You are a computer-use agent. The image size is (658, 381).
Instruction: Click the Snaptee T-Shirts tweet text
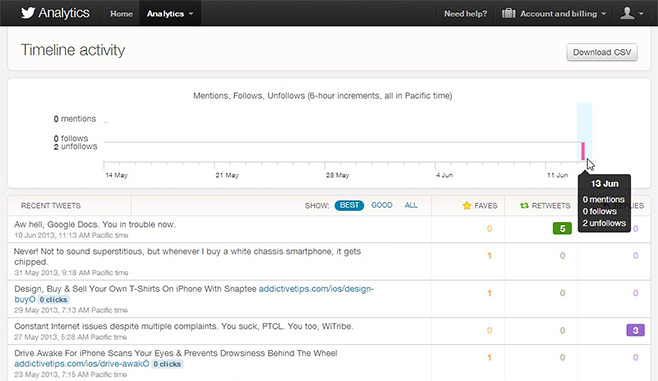[x=135, y=289]
